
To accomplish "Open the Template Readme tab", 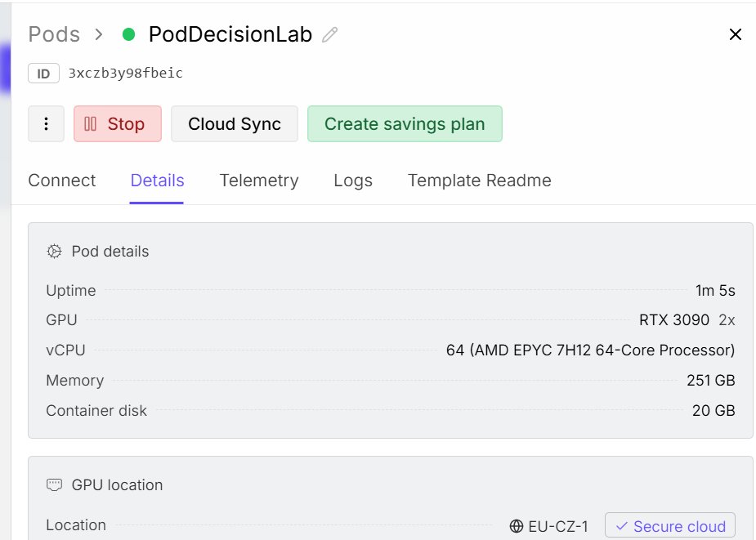I will point(480,181).
